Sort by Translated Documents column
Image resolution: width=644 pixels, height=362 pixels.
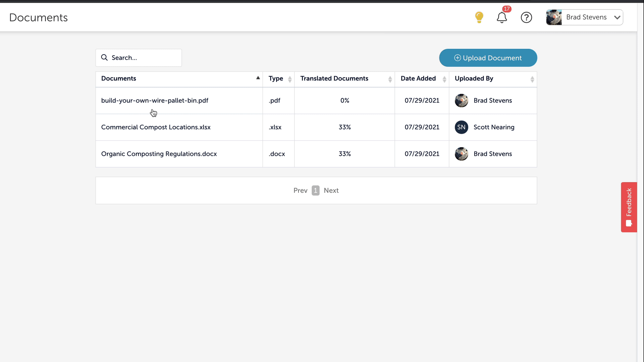click(x=390, y=79)
